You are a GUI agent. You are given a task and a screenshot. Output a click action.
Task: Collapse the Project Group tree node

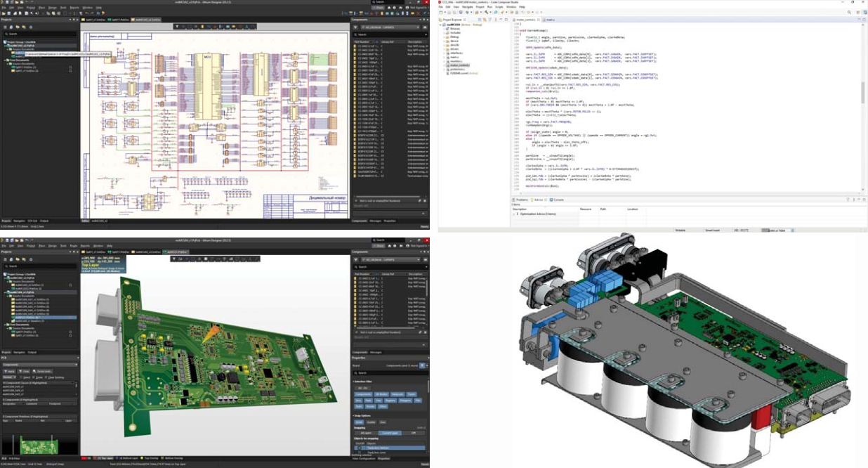[4, 41]
